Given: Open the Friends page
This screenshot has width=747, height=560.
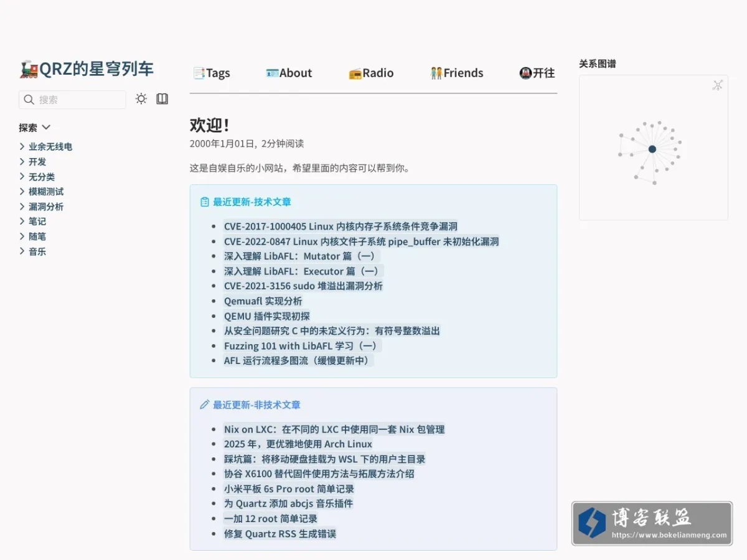Looking at the screenshot, I should pyautogui.click(x=457, y=73).
